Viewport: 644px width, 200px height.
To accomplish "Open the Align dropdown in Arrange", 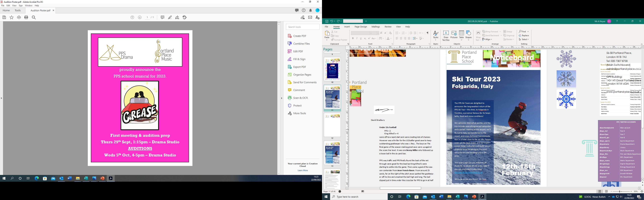I will [487, 39].
